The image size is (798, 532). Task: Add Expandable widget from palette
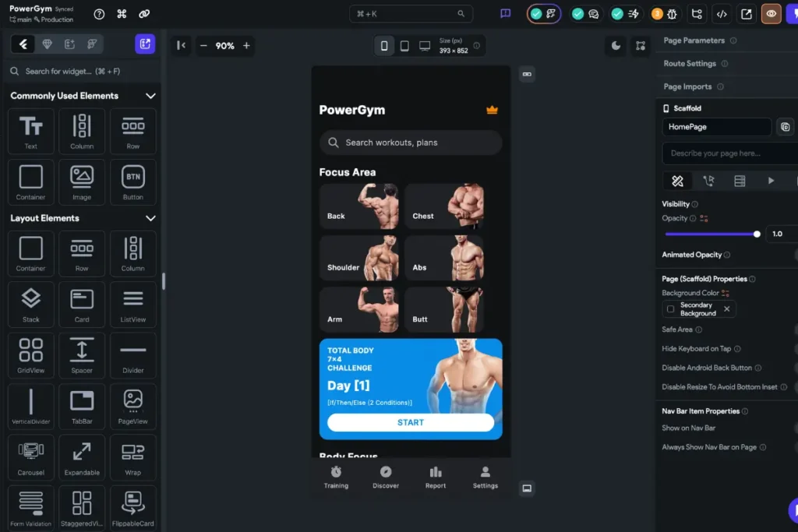tap(82, 457)
